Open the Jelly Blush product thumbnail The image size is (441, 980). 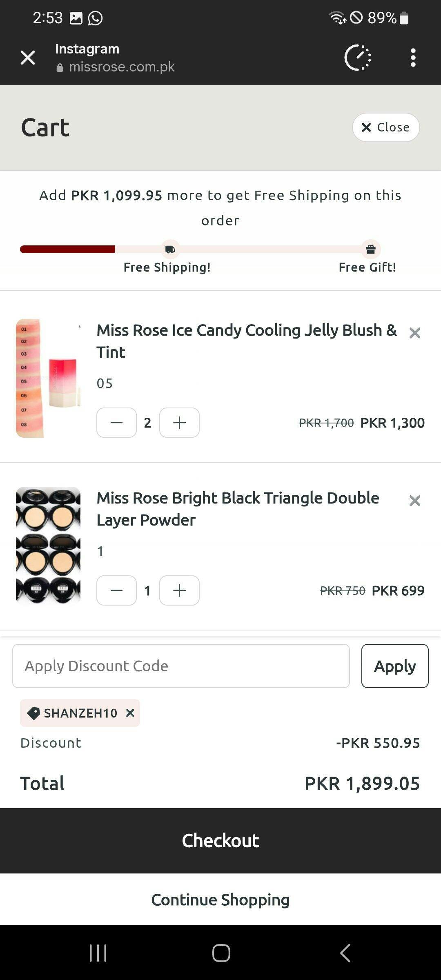pos(48,378)
